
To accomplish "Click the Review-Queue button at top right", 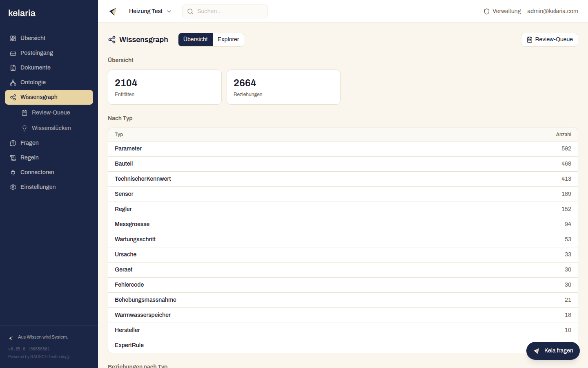I will click(550, 40).
